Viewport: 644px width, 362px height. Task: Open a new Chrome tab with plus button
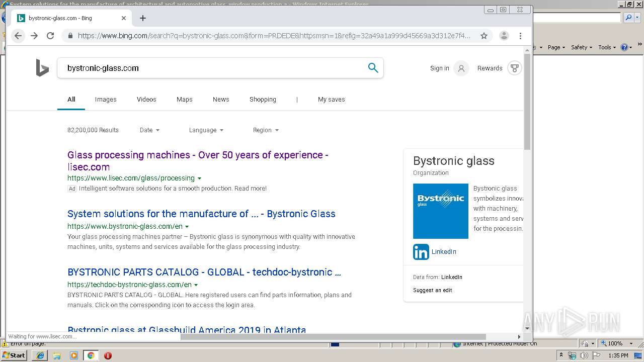tap(143, 18)
